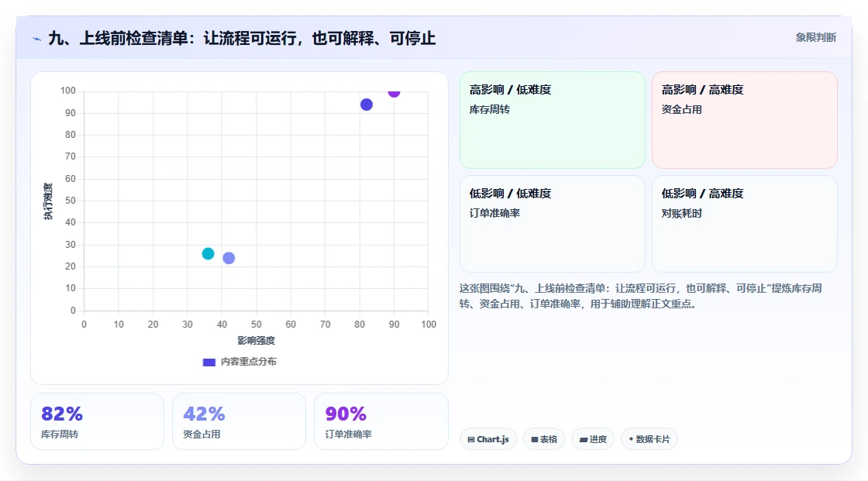Image resolution: width=868 pixels, height=481 pixels.
Task: Select the purple data point at 90
Action: pos(394,92)
